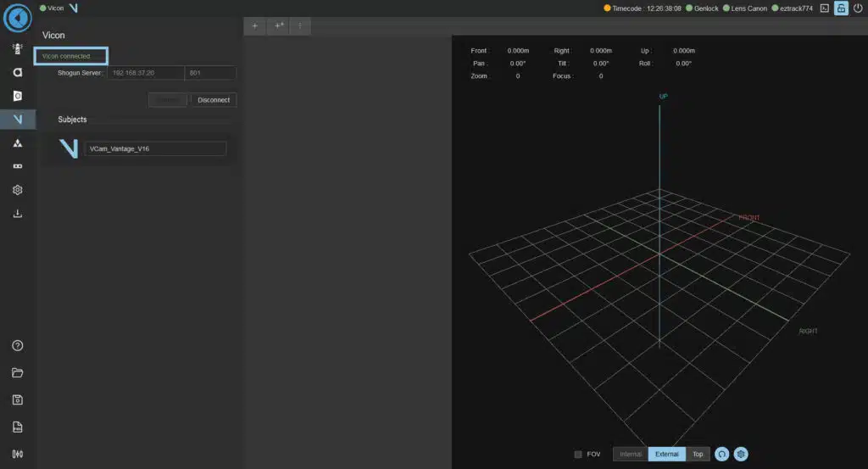The height and width of the screenshot is (469, 868).
Task: Enable the FOV checkbox
Action: [x=578, y=455]
